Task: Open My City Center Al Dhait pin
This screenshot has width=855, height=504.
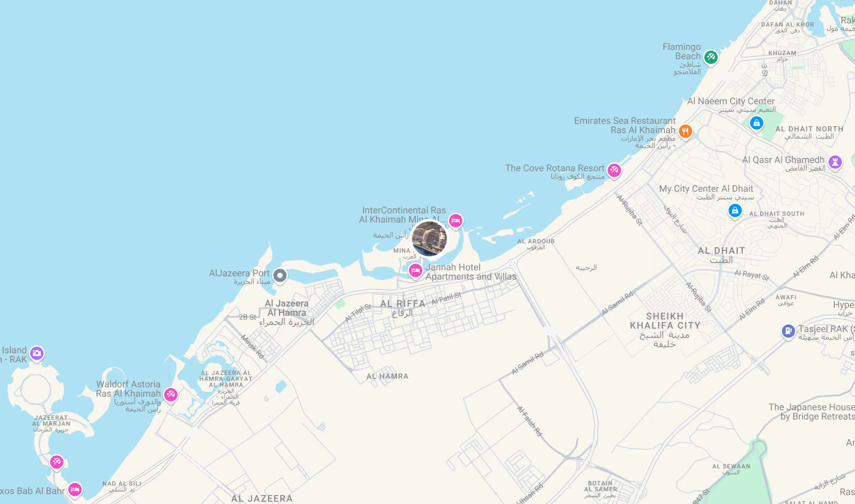Action: coord(735,211)
